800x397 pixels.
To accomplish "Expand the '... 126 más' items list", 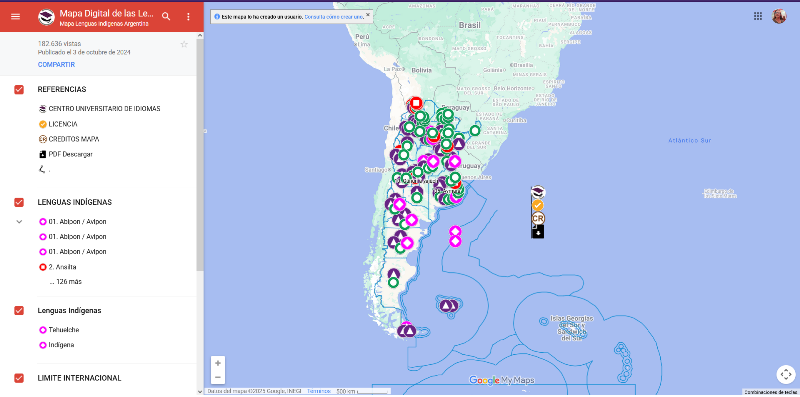I will coord(65,282).
